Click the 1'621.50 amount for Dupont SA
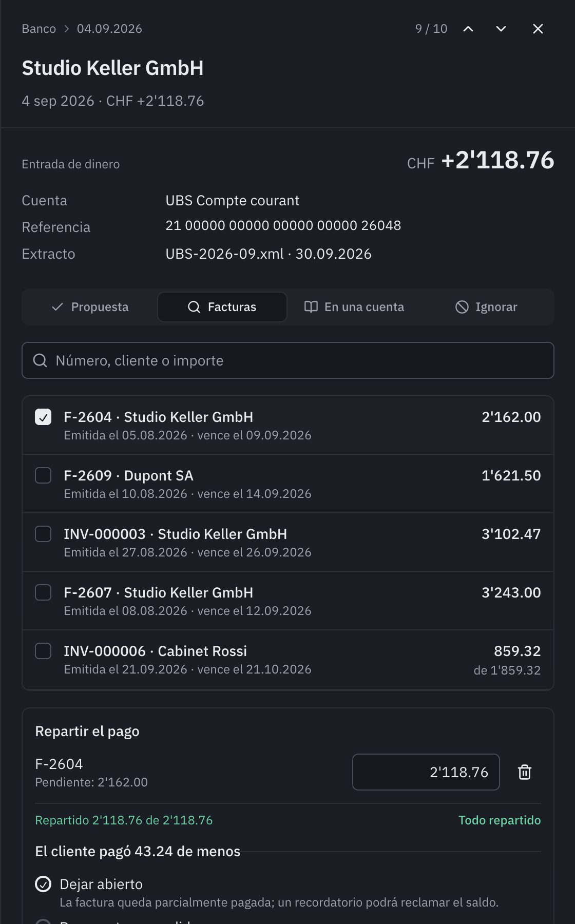Screen dimensions: 575x924 511,475
